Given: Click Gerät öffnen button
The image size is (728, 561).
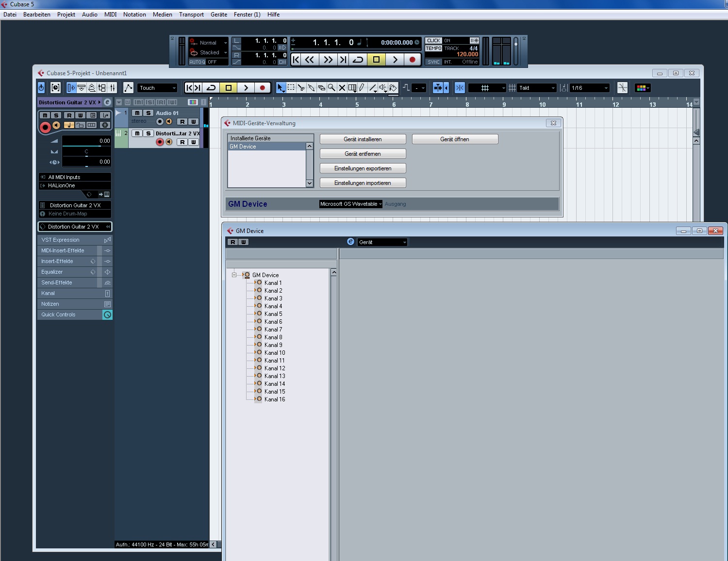Looking at the screenshot, I should (455, 139).
